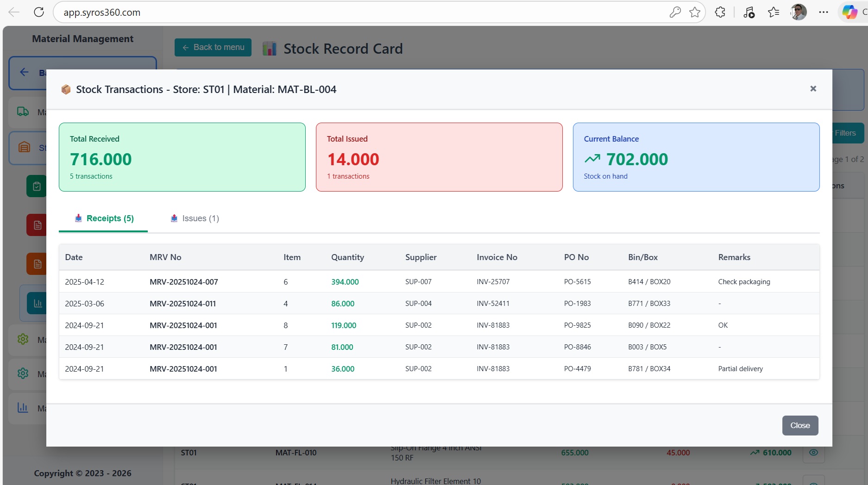Open the orange document icon in the sidebar
868x485 pixels.
point(37,263)
